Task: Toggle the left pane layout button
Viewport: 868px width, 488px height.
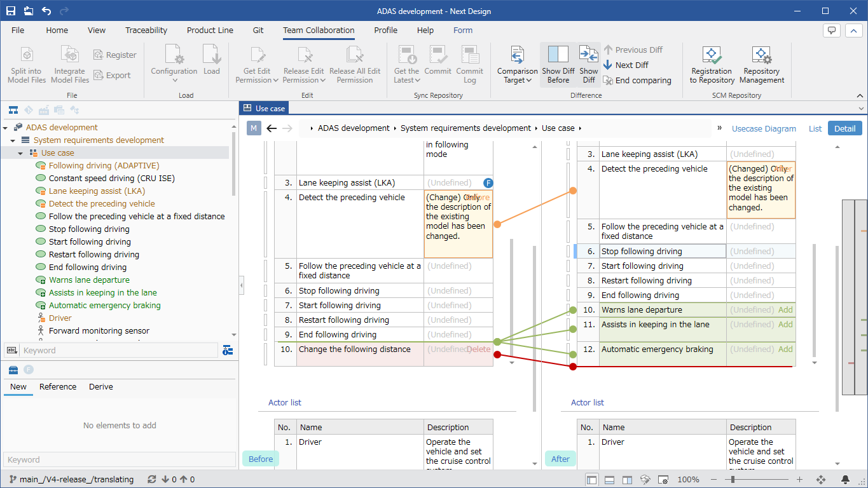Action: tap(592, 480)
